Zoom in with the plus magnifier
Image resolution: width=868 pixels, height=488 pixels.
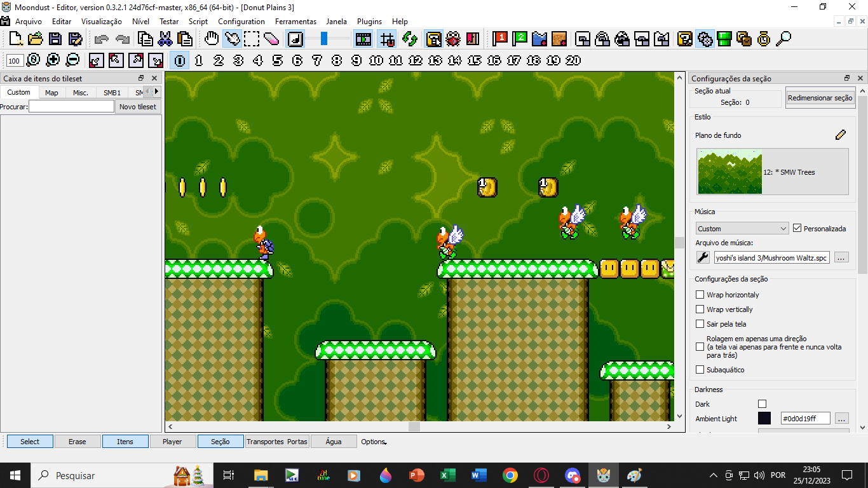pyautogui.click(x=53, y=60)
